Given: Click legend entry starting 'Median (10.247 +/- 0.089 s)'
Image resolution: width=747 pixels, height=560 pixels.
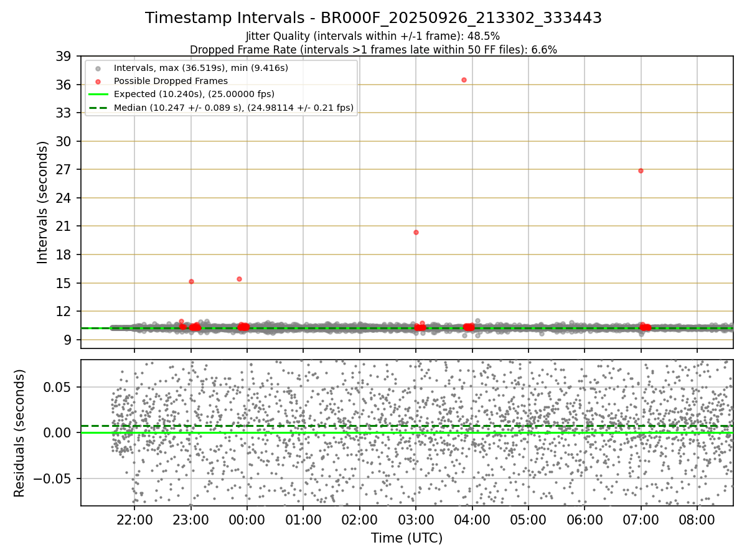Looking at the screenshot, I should [x=233, y=108].
